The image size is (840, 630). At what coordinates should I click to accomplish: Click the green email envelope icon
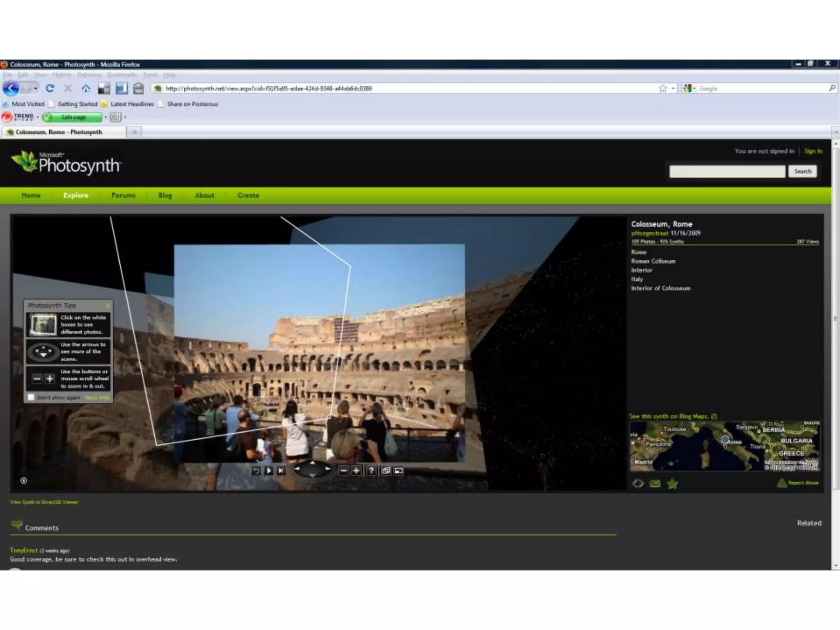655,484
